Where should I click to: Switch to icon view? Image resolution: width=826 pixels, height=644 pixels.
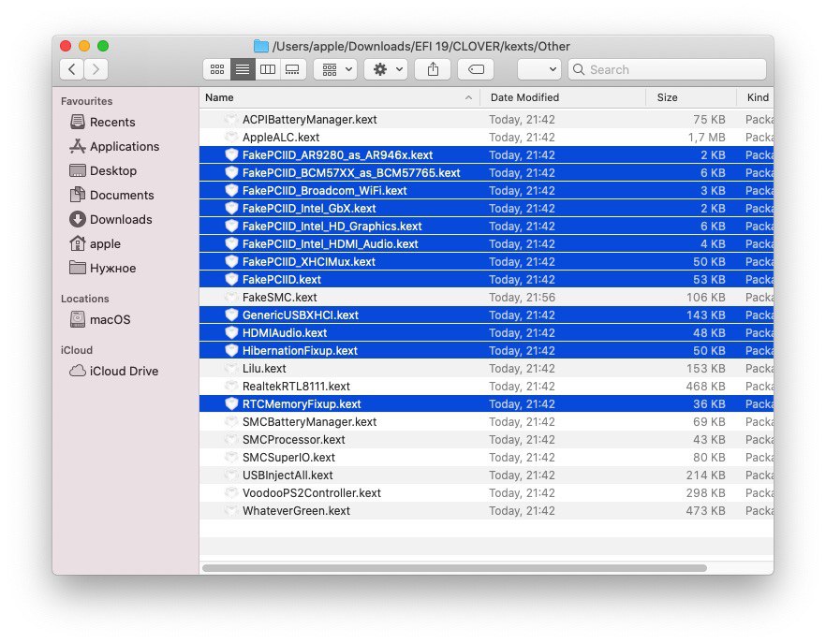tap(217, 69)
